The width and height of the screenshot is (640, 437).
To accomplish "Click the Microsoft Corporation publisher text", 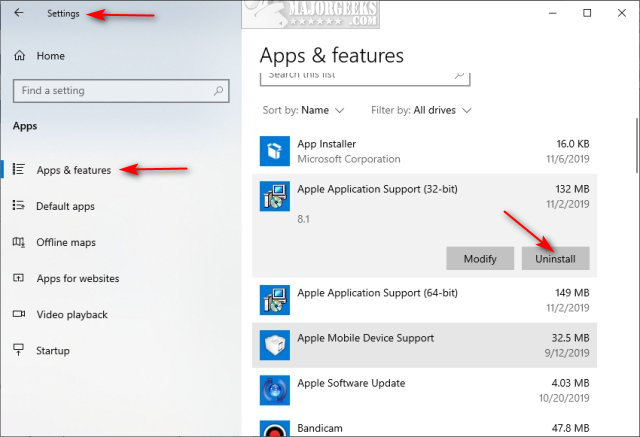I will pos(349,159).
